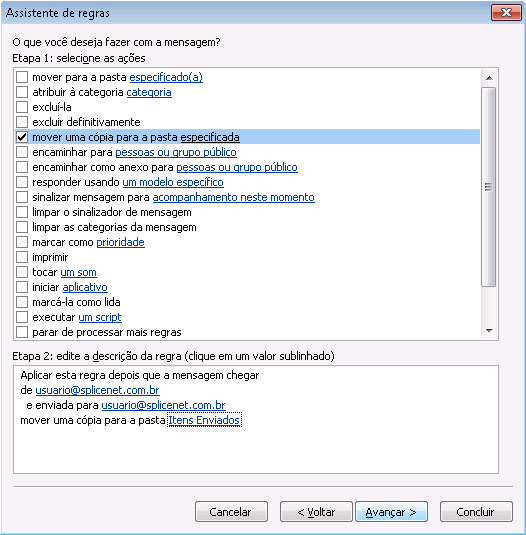Click the scroll down arrow of actions list
Image resolution: width=526 pixels, height=535 pixels.
489,331
